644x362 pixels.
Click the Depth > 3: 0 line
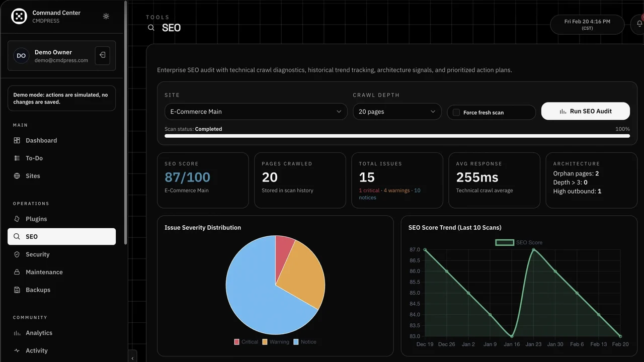pyautogui.click(x=570, y=183)
